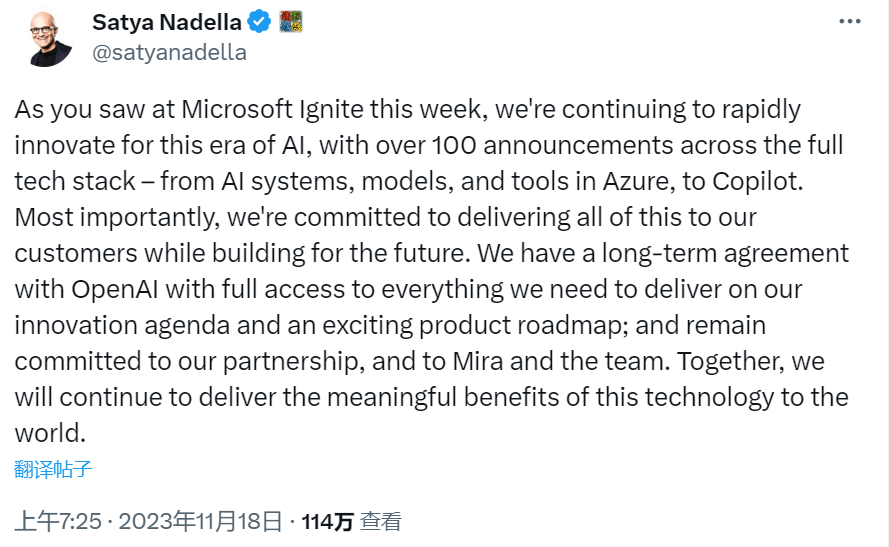
Task: Click the Microsoft affiliation badge icon
Action: [290, 21]
